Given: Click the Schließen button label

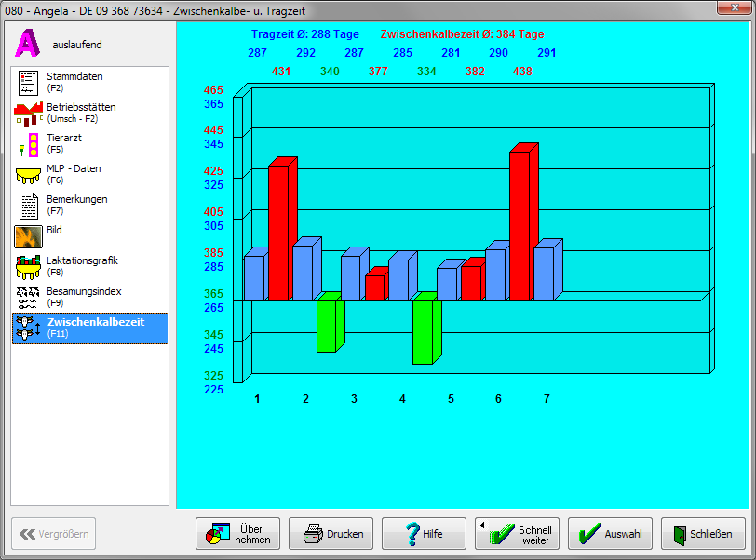Looking at the screenshot, I should 710,534.
